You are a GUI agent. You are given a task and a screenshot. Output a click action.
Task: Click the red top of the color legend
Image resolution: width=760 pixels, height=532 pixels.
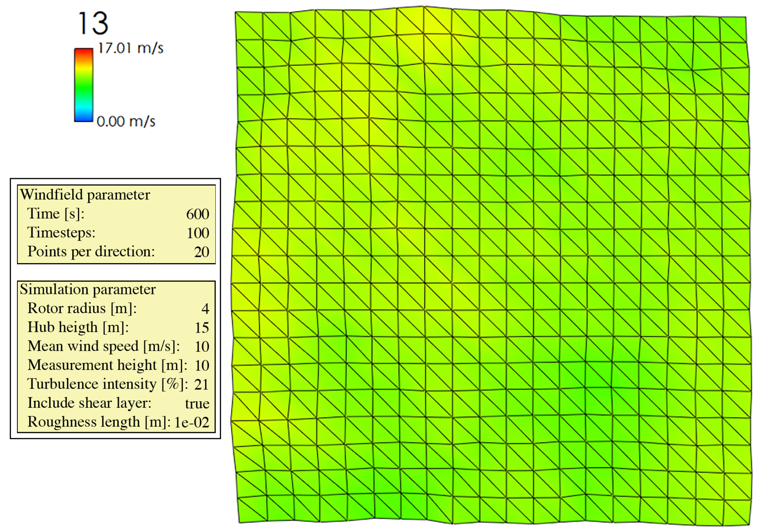point(84,52)
